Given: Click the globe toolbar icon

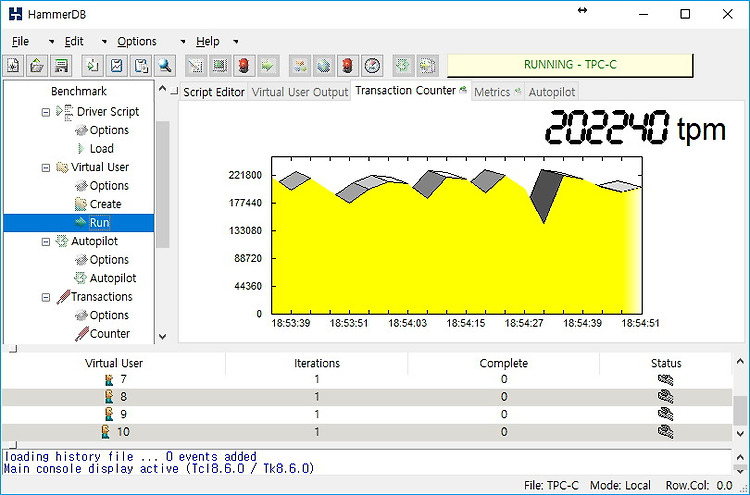Looking at the screenshot, I should [324, 65].
